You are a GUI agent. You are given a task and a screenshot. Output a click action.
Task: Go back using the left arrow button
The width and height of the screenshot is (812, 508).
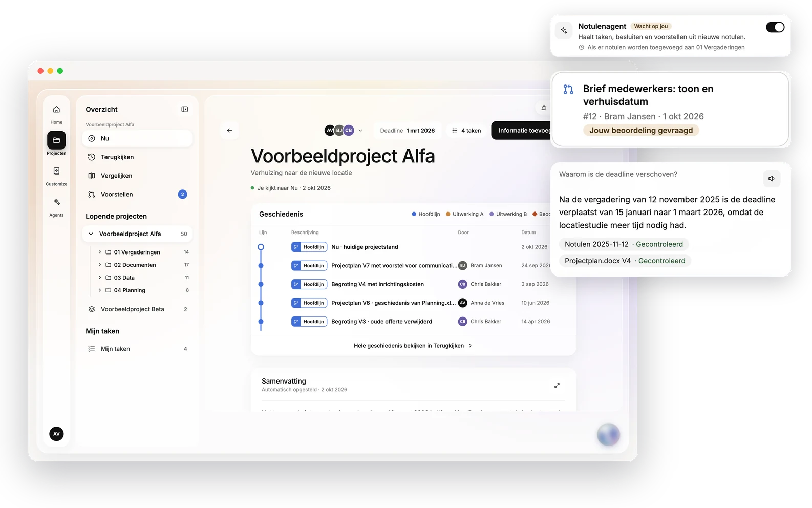[229, 130]
